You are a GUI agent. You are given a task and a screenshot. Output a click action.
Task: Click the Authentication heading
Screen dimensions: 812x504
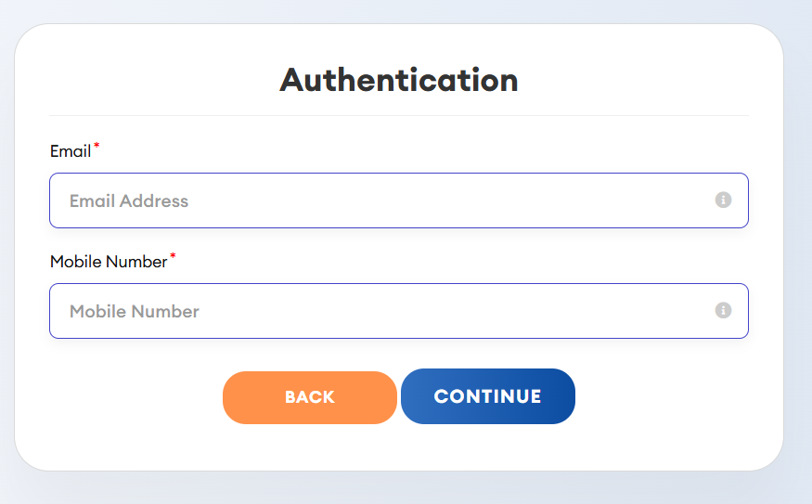399,80
